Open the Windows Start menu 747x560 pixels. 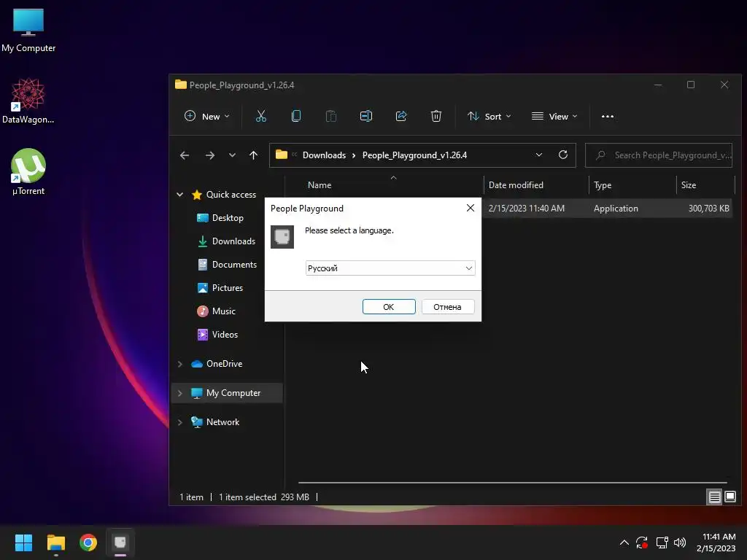23,542
